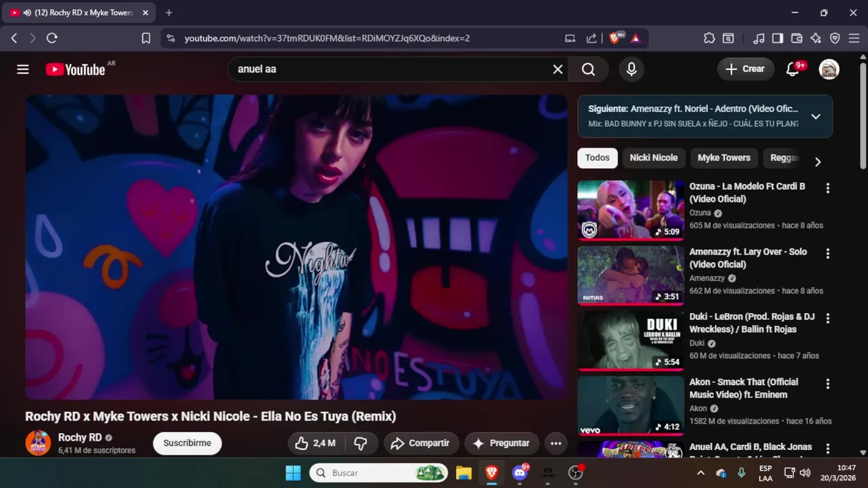This screenshot has width=868, height=488.
Task: Open Brave VPN shield icon
Action: pos(835,39)
